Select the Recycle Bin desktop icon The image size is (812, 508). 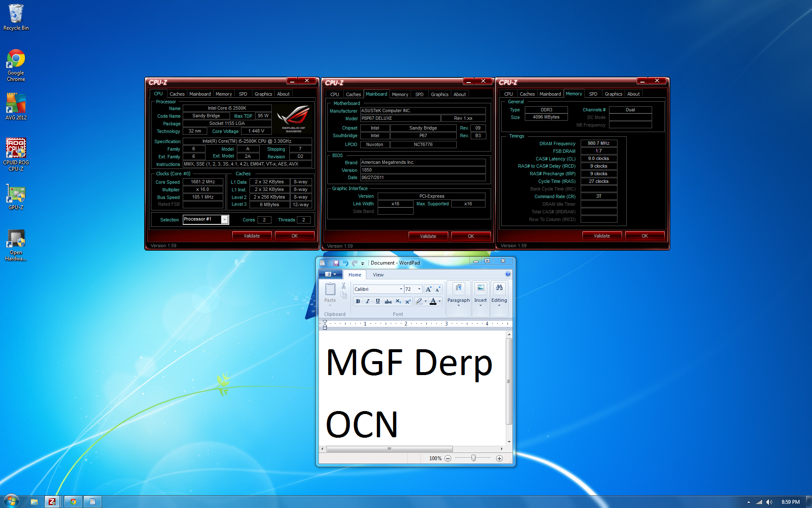(16, 17)
